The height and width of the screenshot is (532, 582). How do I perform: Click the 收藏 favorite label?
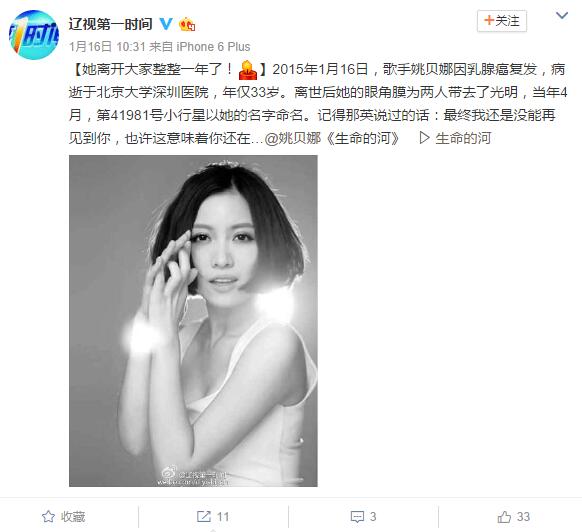click(73, 517)
